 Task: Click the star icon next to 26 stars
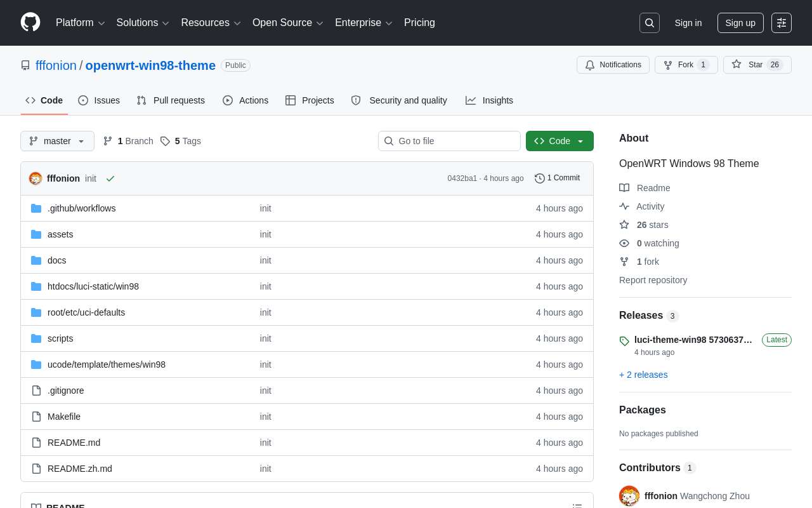point(624,225)
